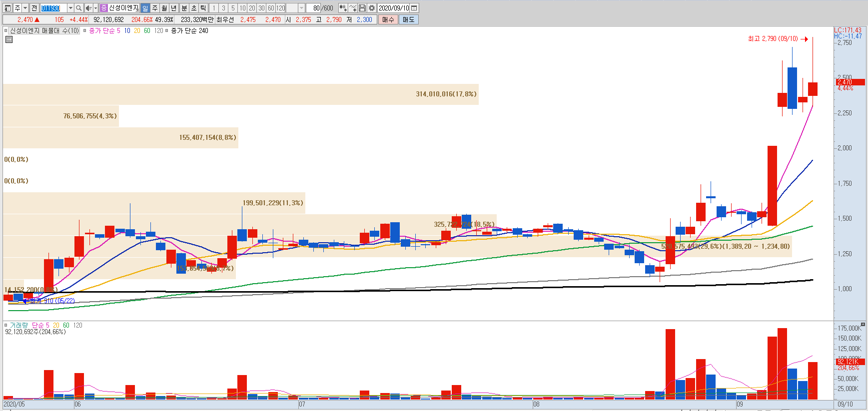Click the grid table icon under the legend
Image resolution: width=868 pixels, height=411 pixels.
click(x=9, y=39)
